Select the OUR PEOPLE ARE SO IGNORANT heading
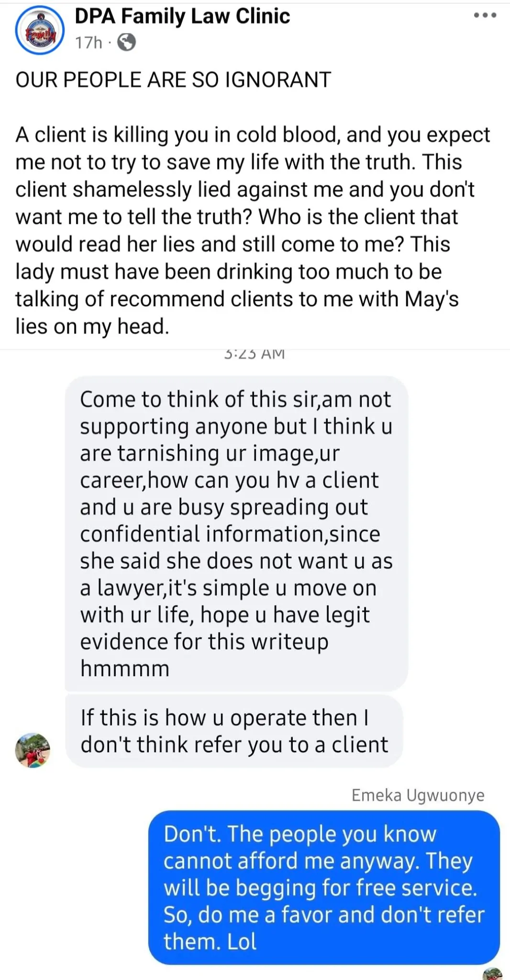This screenshot has height=980, width=510. 173,79
